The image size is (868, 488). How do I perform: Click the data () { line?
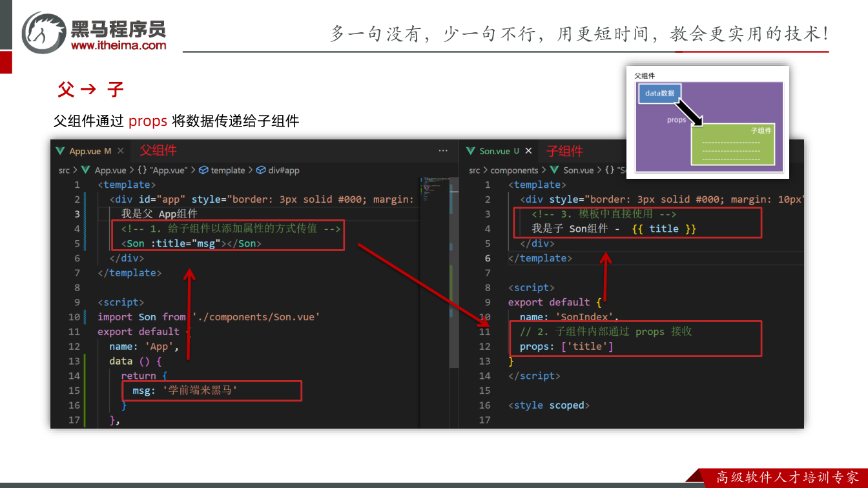[135, 361]
